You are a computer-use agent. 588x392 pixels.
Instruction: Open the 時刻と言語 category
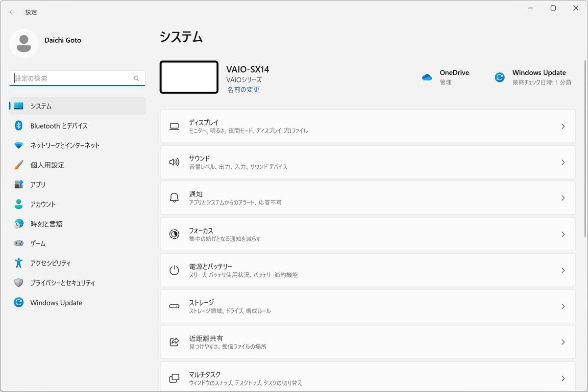click(x=77, y=224)
